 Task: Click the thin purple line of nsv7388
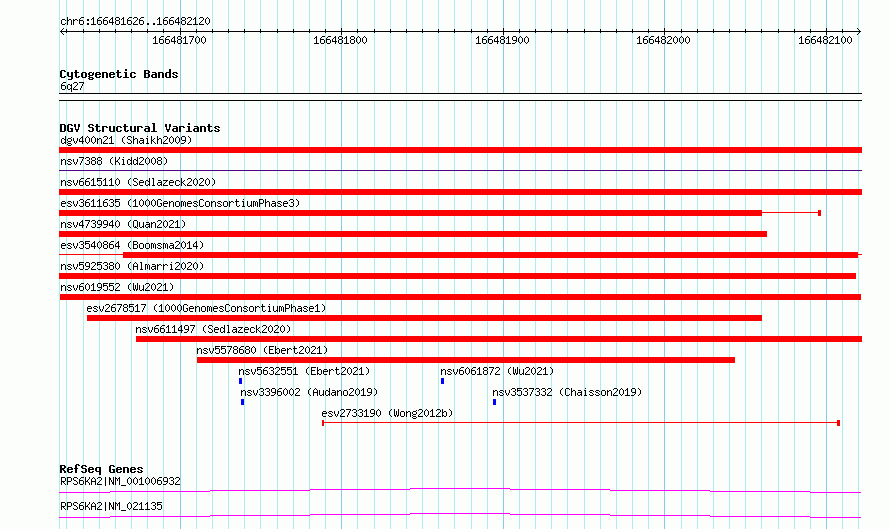point(460,170)
